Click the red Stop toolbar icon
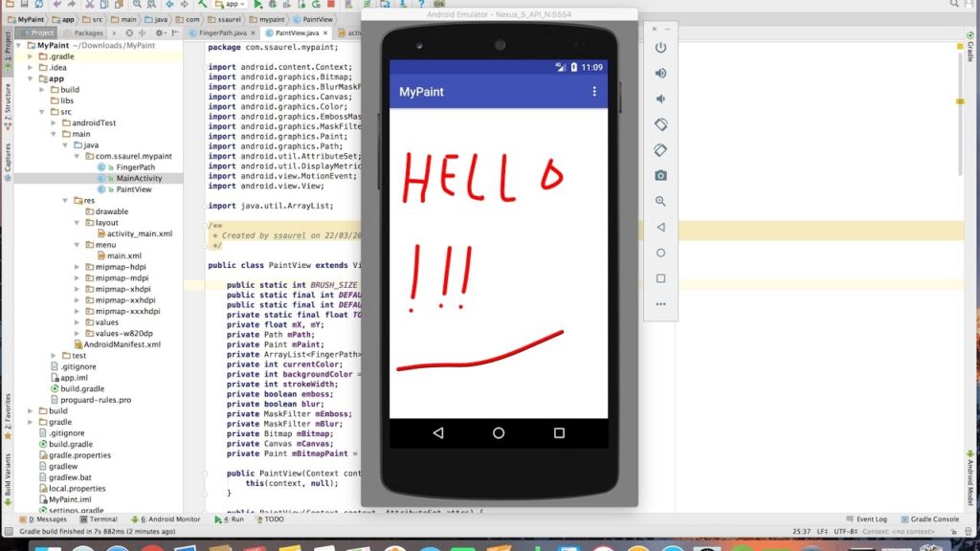Image resolution: width=980 pixels, height=551 pixels. pyautogui.click(x=331, y=4)
